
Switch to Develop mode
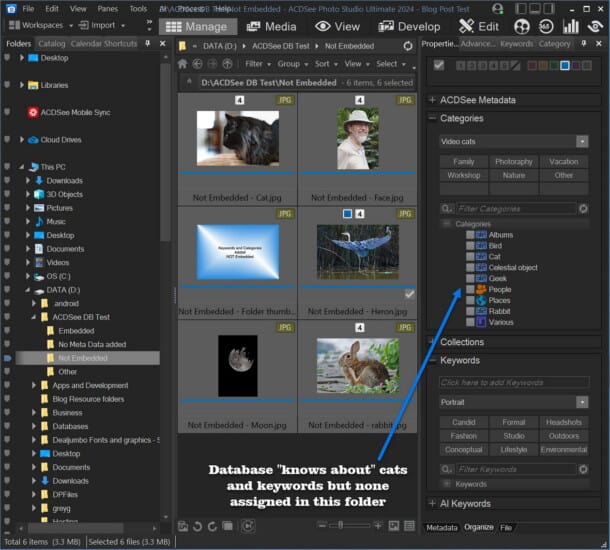(x=407, y=26)
